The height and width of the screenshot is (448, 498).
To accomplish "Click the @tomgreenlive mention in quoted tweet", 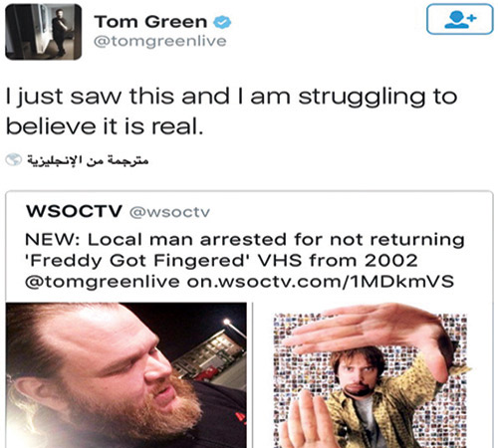I will point(103,282).
